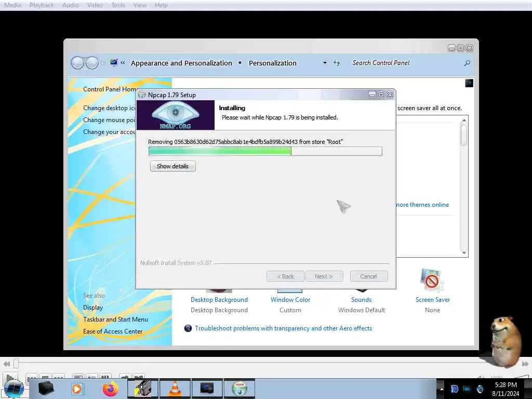Open VLC Playback menu

(42, 5)
